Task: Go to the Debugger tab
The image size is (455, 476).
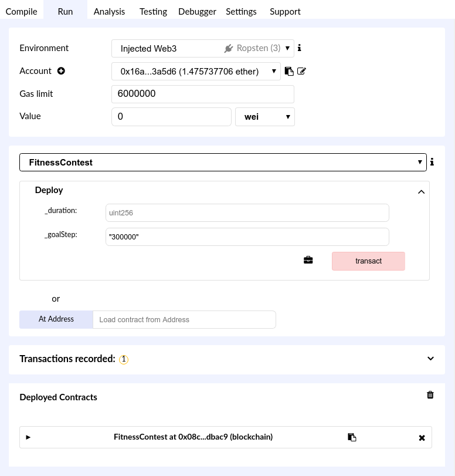Action: point(197,12)
